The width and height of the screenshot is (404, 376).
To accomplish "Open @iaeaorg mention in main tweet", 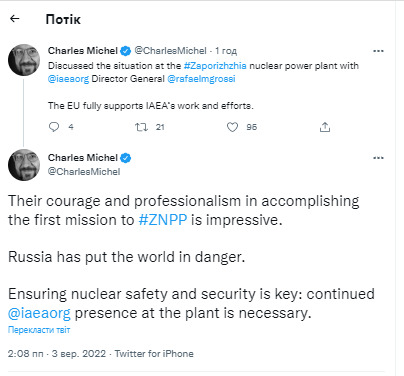I will pyautogui.click(x=39, y=313).
